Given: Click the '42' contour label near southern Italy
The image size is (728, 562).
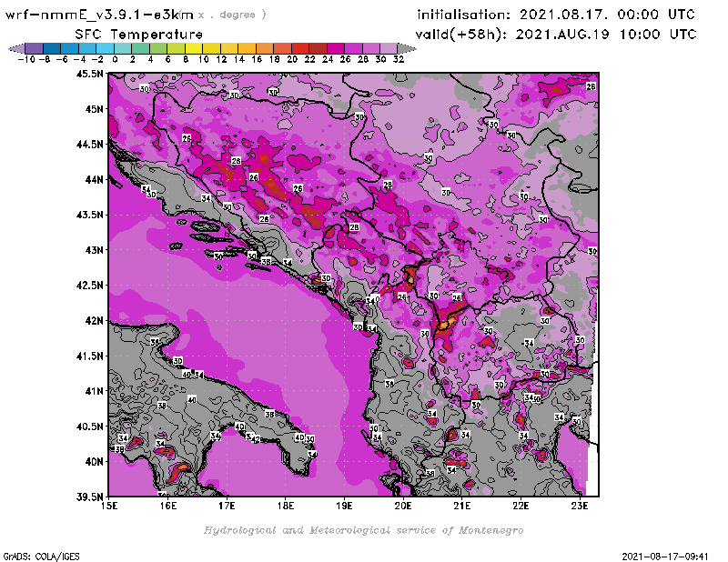Looking at the screenshot, I should click(256, 439).
